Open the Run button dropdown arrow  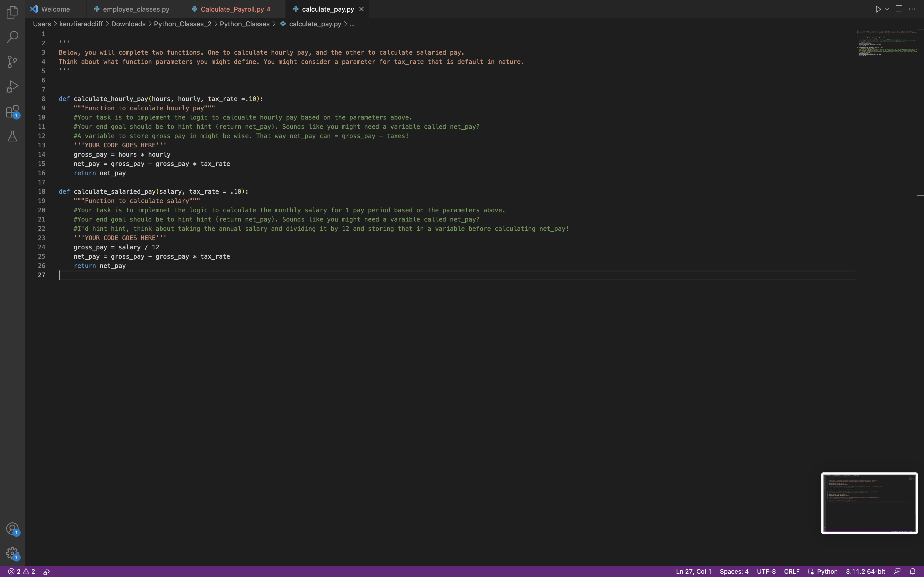pyautogui.click(x=887, y=9)
